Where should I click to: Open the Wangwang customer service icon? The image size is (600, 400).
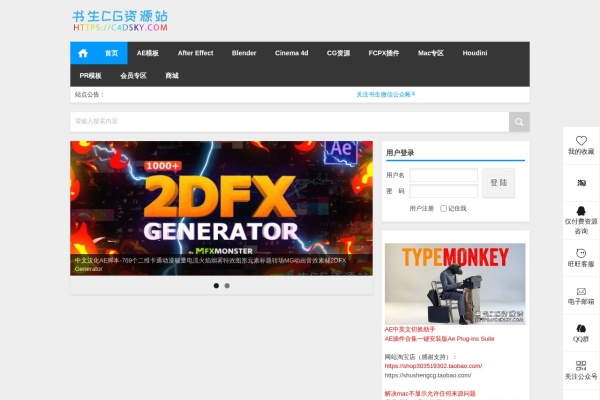[581, 253]
